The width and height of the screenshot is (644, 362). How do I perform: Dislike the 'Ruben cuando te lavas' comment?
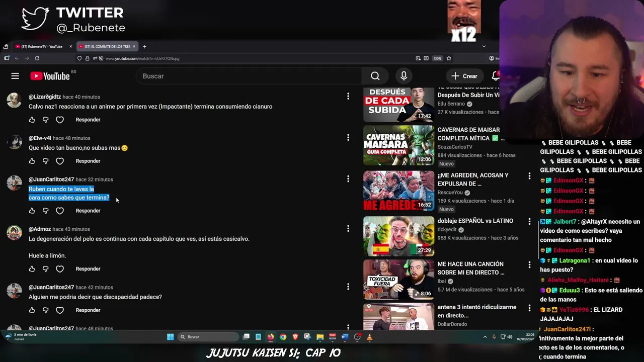click(x=45, y=211)
